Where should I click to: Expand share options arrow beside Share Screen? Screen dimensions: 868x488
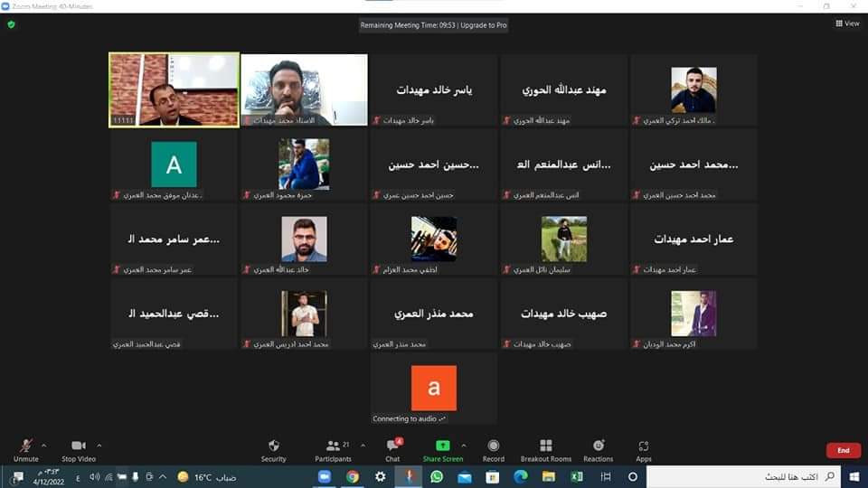(x=464, y=445)
